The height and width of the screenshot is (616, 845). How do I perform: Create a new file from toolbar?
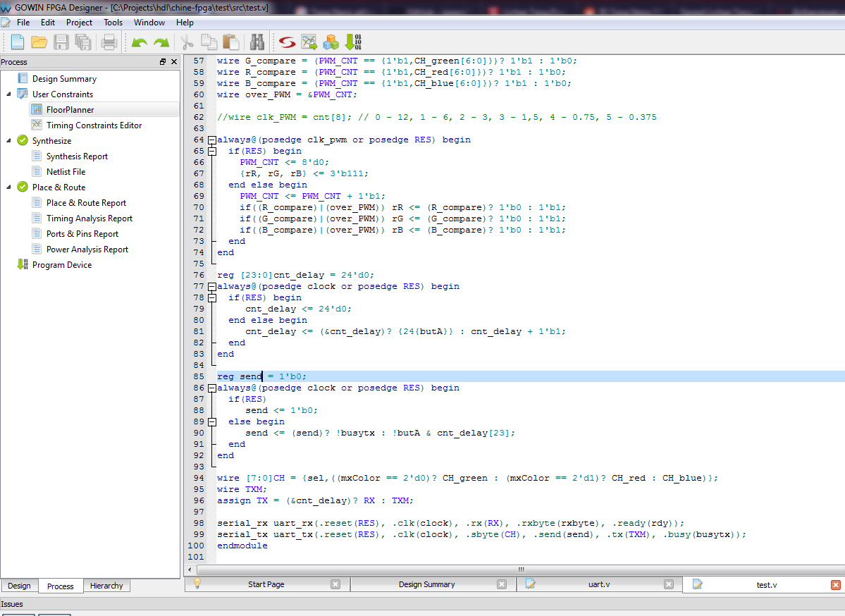[17, 42]
